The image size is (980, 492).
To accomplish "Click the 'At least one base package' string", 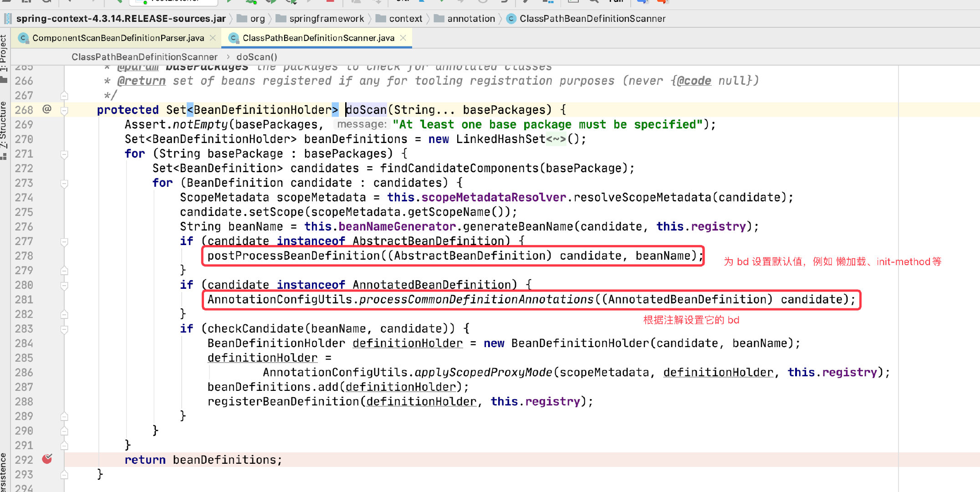I will pos(547,124).
